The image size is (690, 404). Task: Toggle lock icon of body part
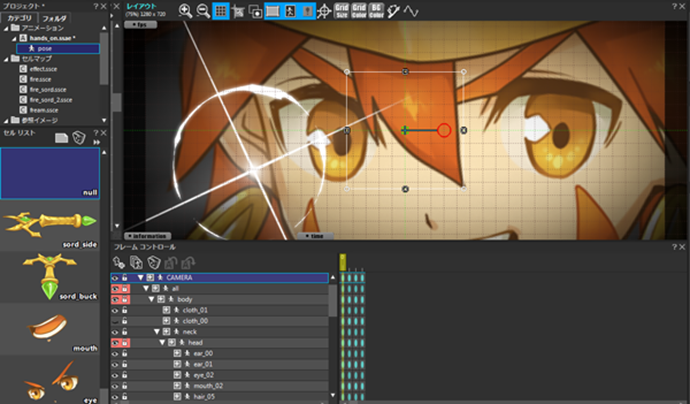click(x=125, y=299)
